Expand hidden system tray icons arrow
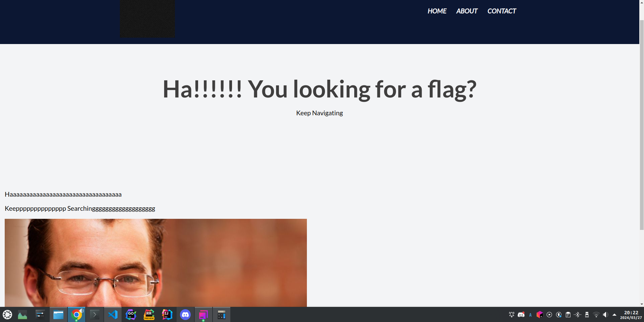644x322 pixels. point(614,315)
